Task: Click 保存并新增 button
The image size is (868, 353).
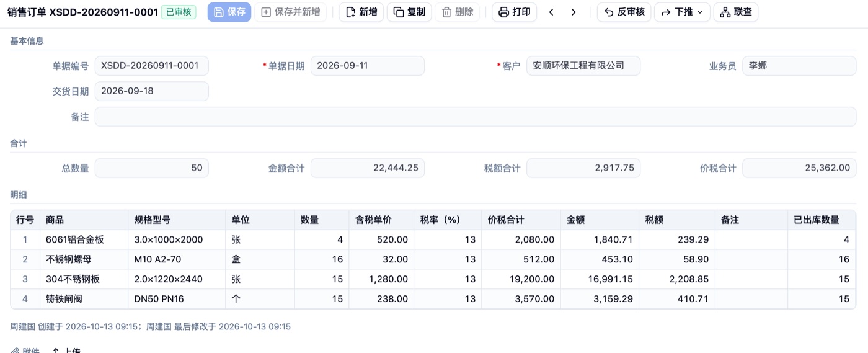Action: pyautogui.click(x=290, y=12)
